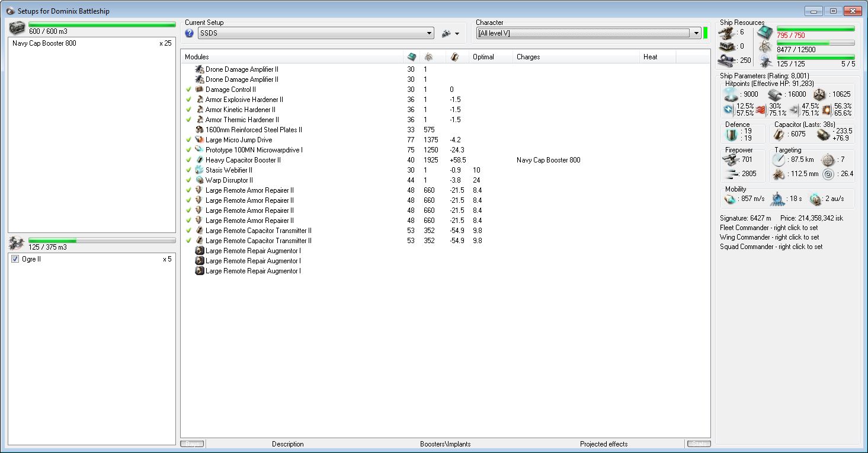The width and height of the screenshot is (868, 453).
Task: Select the Navy Cap Booster 800 cargo row
Action: tap(92, 43)
